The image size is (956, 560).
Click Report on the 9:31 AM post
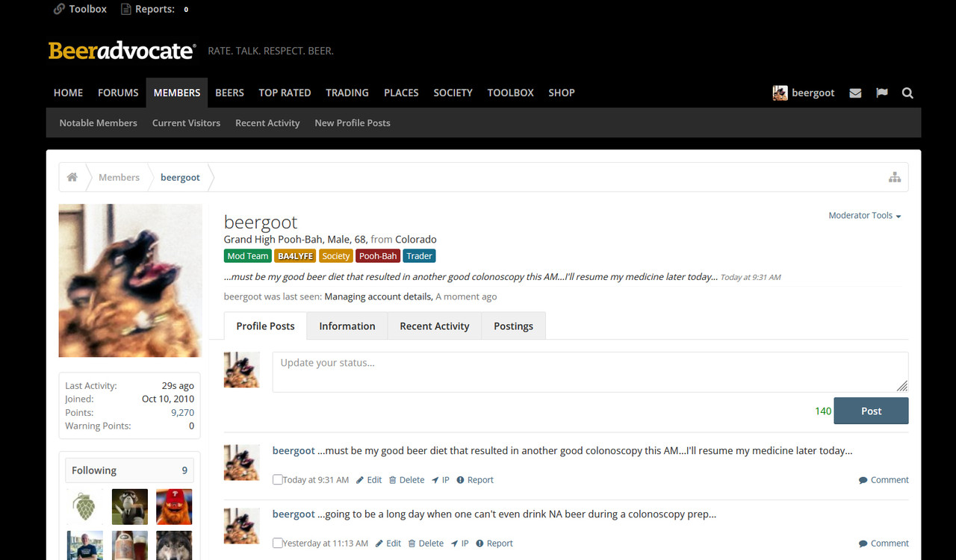tap(475, 480)
